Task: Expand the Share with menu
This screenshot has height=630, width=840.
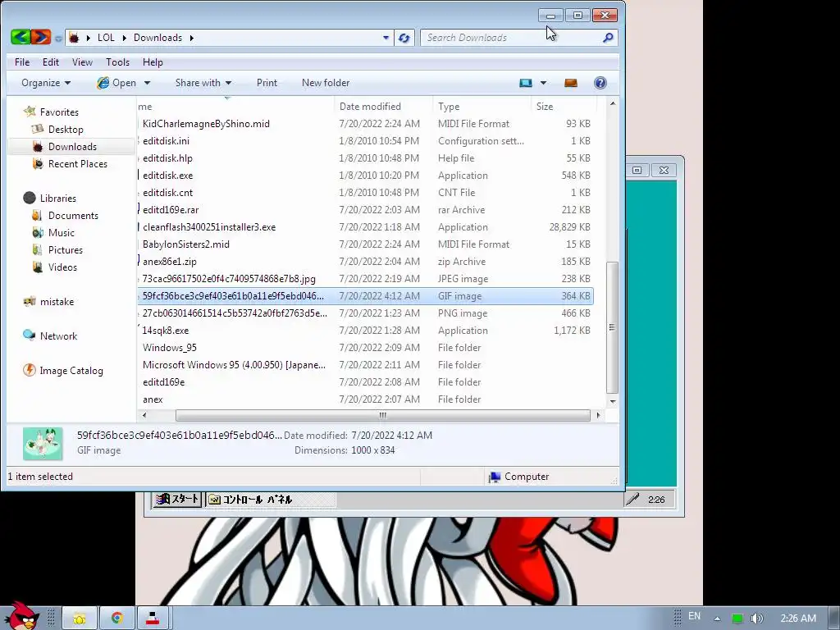Action: 203,83
